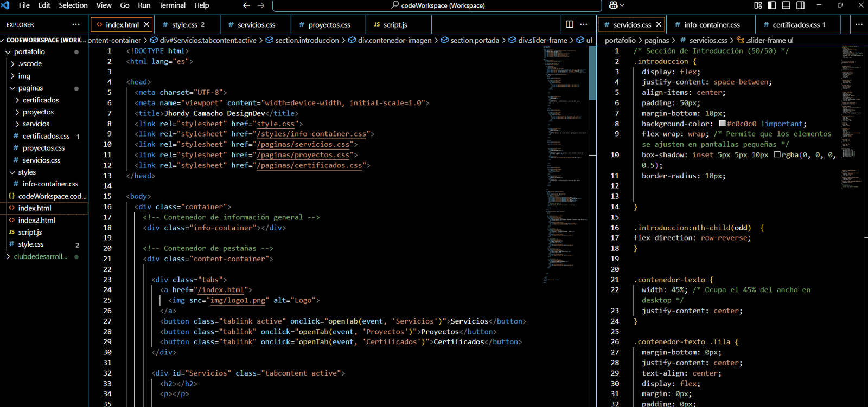This screenshot has width=868, height=407.
Task: Open Explorer views and more actions
Action: pos(76,24)
